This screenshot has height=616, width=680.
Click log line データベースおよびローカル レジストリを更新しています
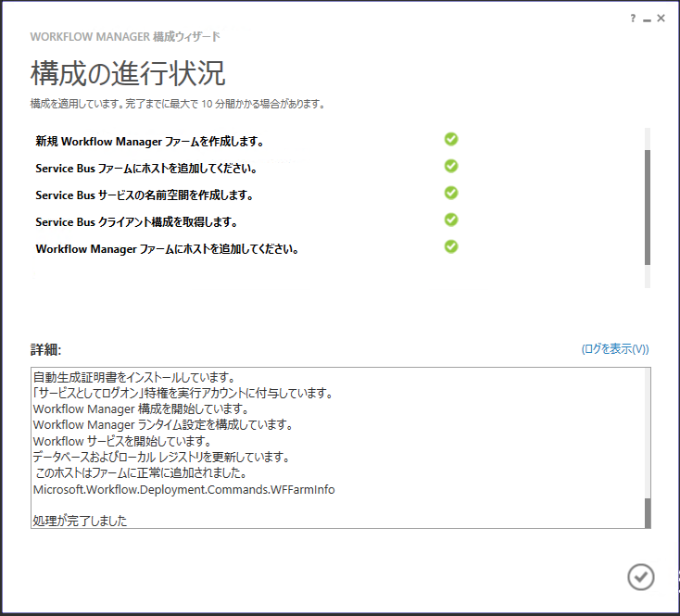(x=161, y=457)
